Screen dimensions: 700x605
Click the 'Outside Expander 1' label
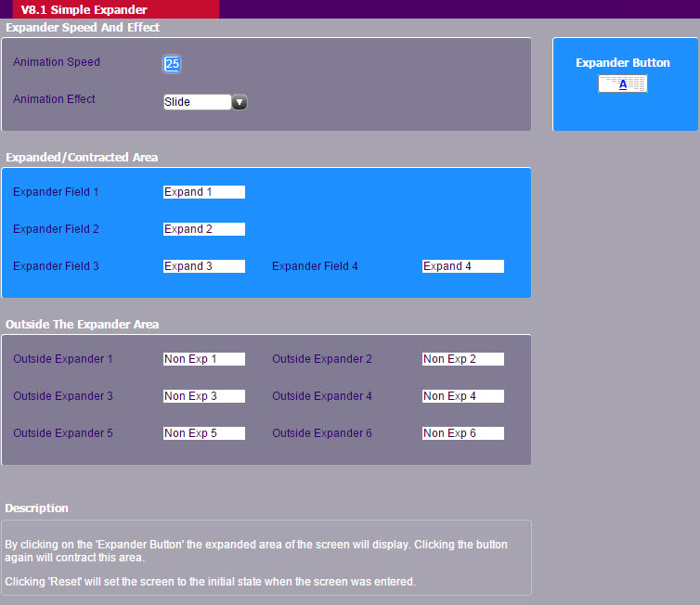click(x=63, y=359)
